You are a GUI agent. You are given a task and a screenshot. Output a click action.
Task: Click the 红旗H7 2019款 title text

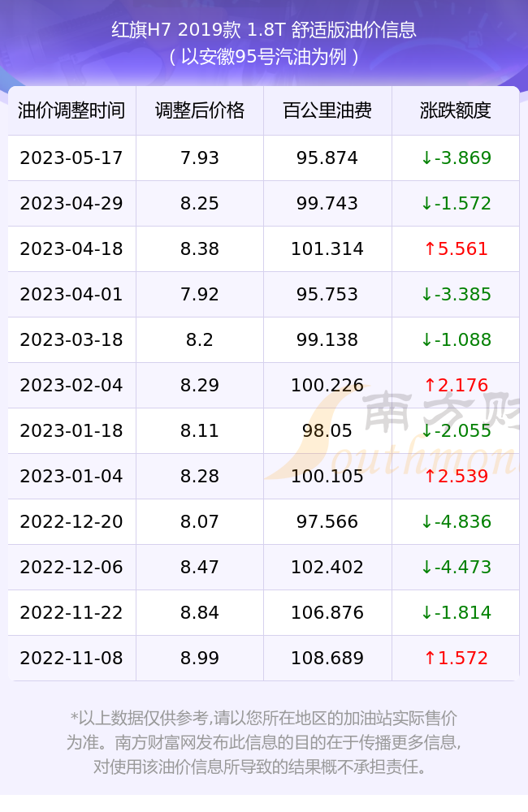click(176, 29)
